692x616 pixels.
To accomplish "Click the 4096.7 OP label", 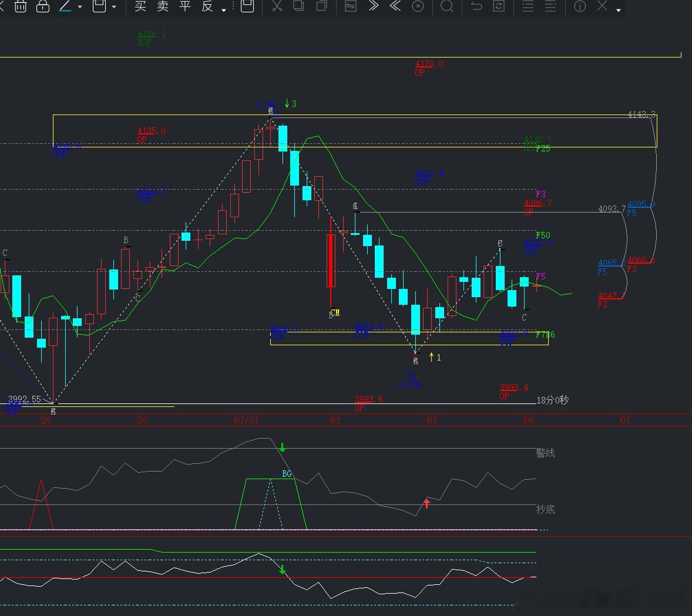I will pyautogui.click(x=538, y=207).
